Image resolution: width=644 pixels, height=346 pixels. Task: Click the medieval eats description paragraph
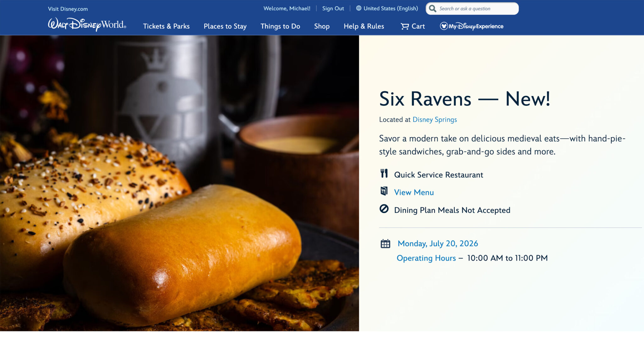point(502,145)
